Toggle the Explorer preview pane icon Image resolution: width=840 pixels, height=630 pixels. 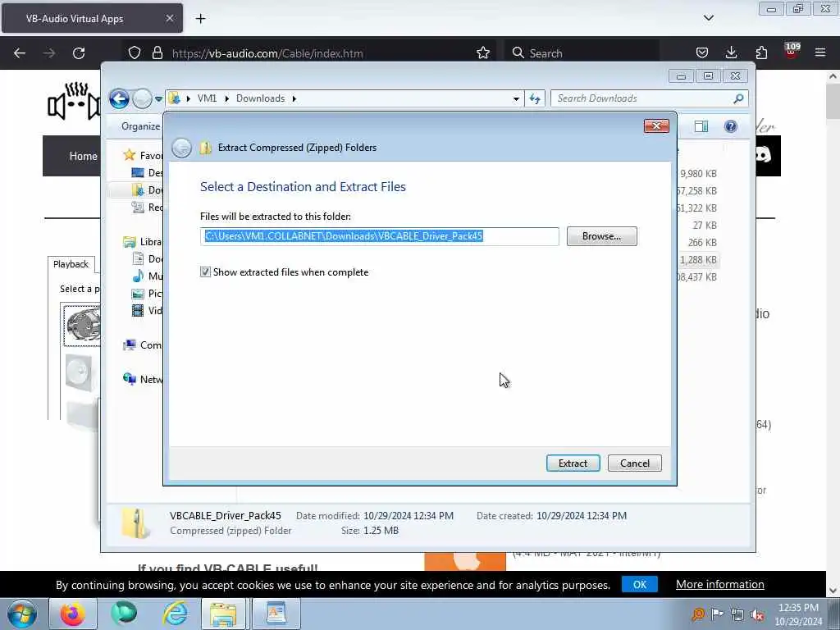click(x=701, y=126)
